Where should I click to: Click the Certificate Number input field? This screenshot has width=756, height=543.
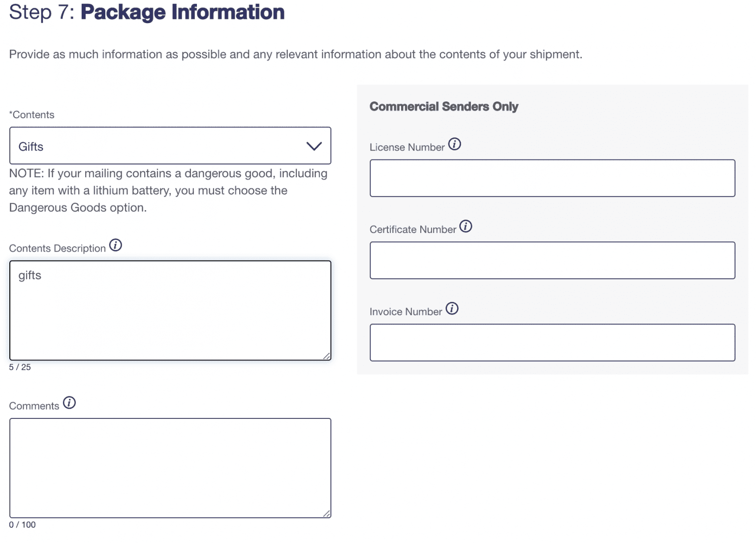552,260
